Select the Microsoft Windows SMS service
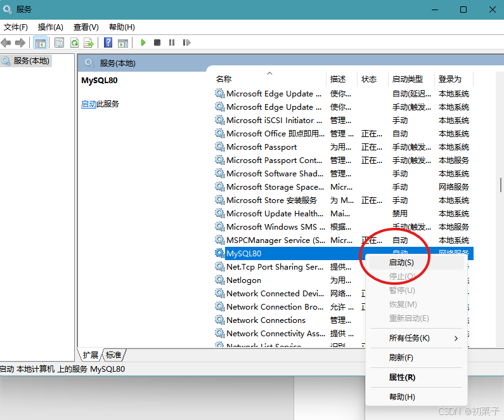This screenshot has width=504, height=420. point(344,227)
